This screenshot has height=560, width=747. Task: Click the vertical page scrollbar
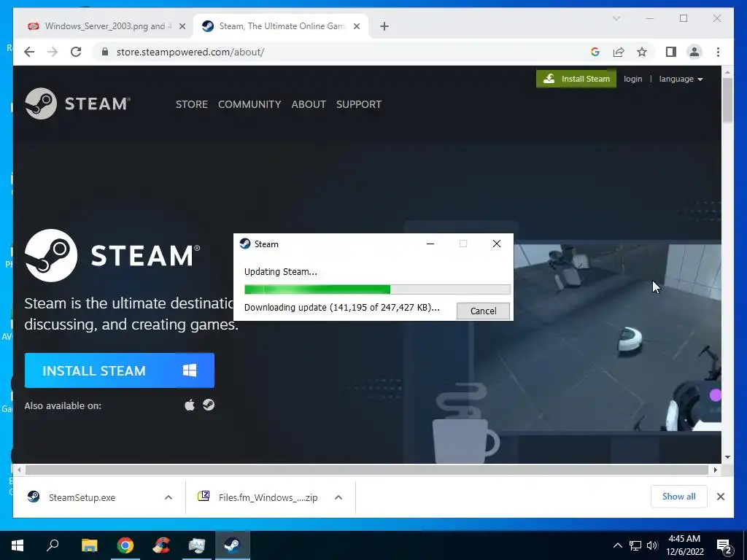click(x=727, y=99)
